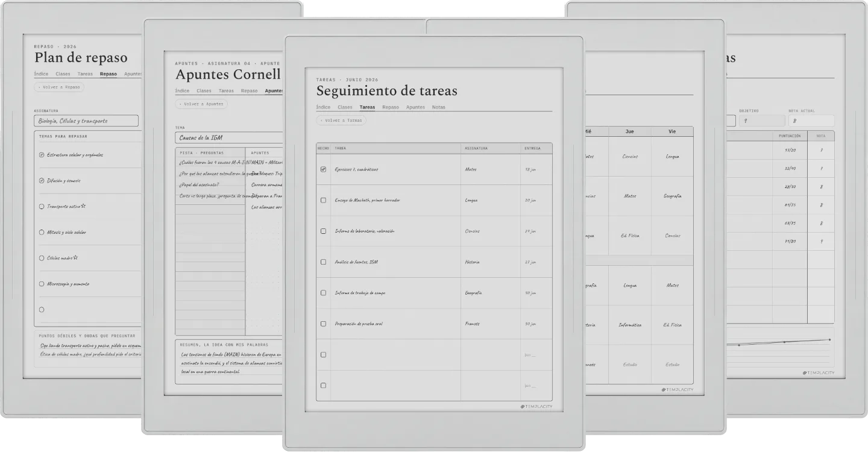Viewport: 868px width, 452px height.
Task: Click 'Volver a Repaso' button
Action: pyautogui.click(x=59, y=87)
